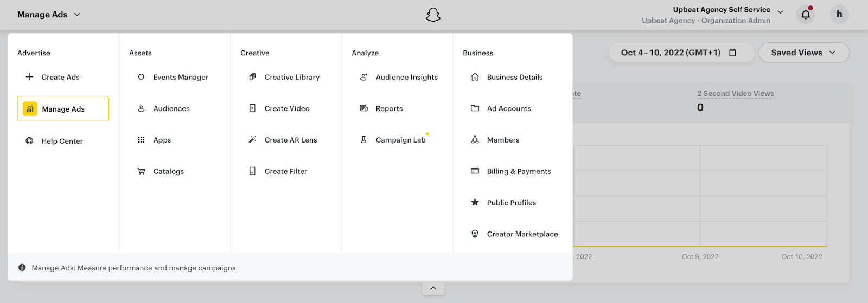
Task: Select the Manage Ads menu item
Action: (x=63, y=109)
